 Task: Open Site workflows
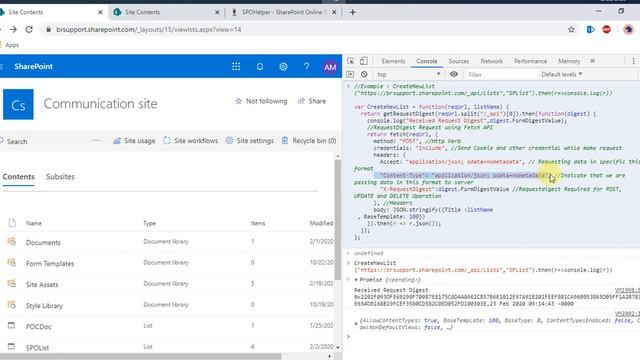coord(190,141)
